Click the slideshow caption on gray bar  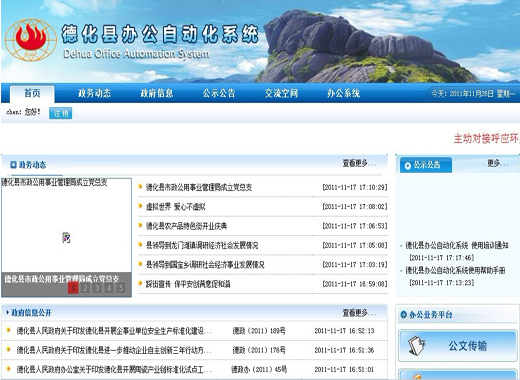pyautogui.click(x=62, y=279)
